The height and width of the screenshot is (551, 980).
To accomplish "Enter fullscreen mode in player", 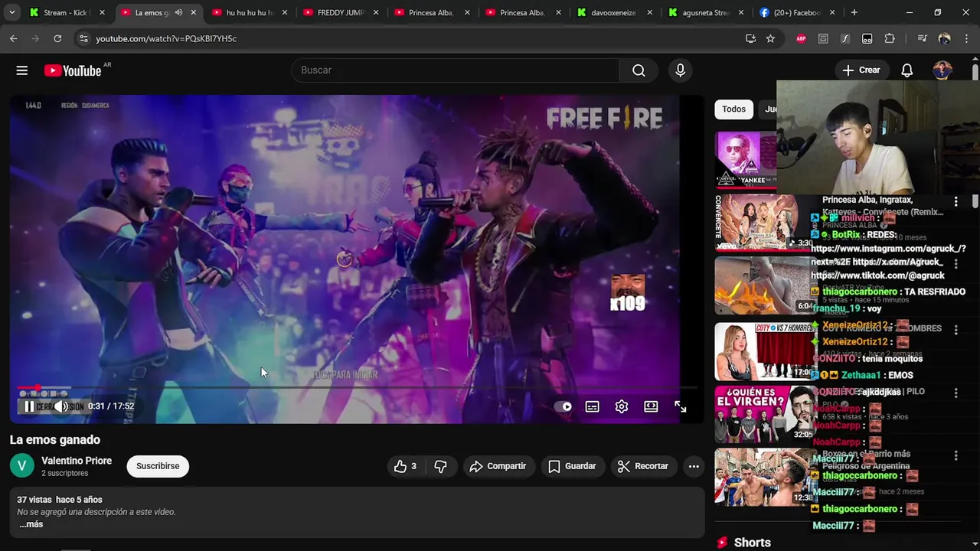I will pyautogui.click(x=680, y=406).
